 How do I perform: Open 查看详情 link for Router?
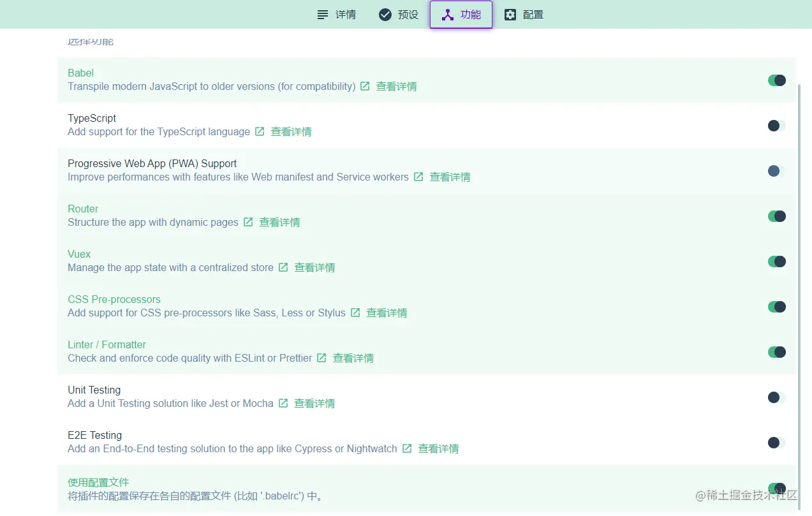(279, 223)
